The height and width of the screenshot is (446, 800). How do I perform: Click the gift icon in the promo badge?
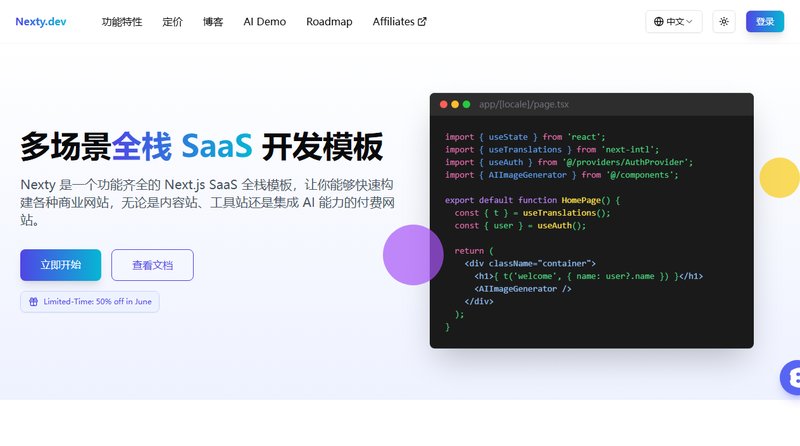pos(33,302)
